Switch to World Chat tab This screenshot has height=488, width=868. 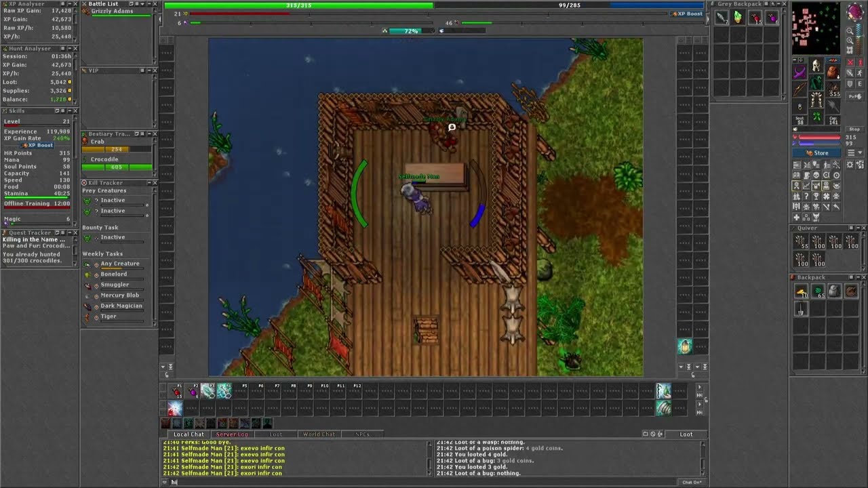coord(319,434)
